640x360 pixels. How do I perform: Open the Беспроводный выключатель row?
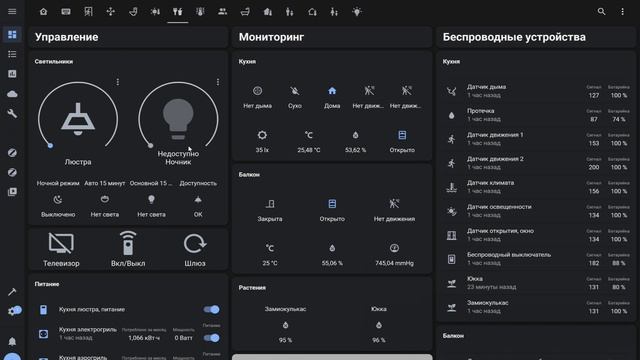pyautogui.click(x=536, y=259)
